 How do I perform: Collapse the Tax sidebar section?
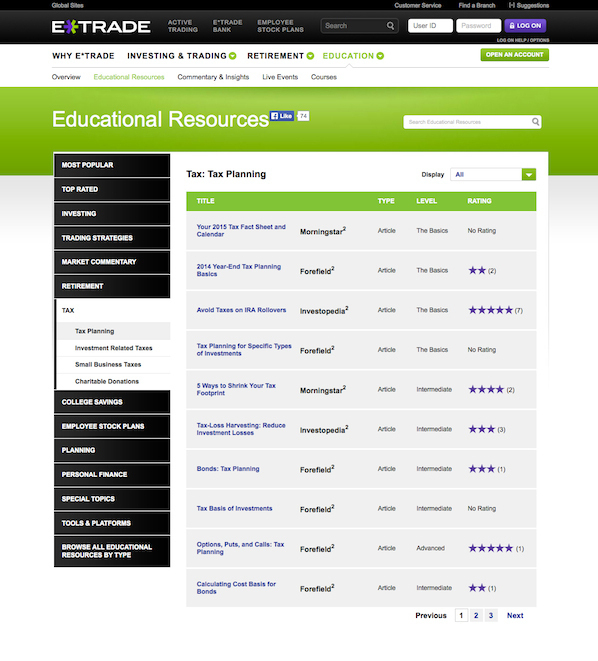(113, 310)
